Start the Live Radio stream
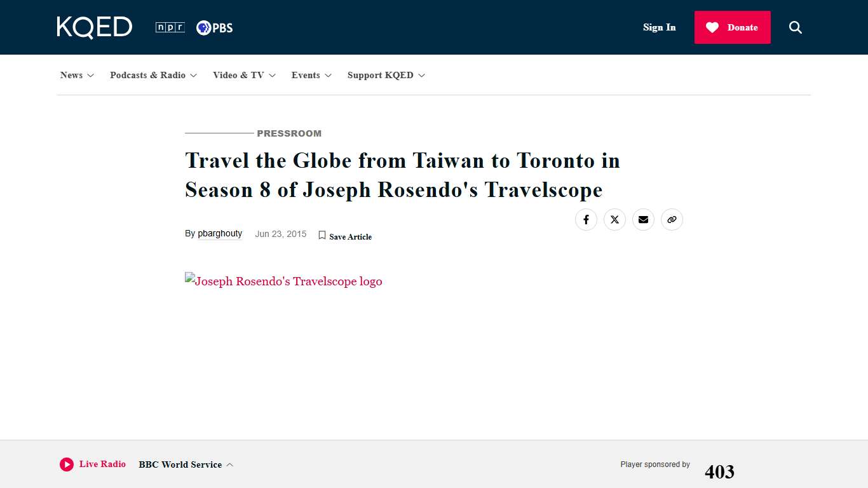The image size is (868, 488). [x=67, y=464]
